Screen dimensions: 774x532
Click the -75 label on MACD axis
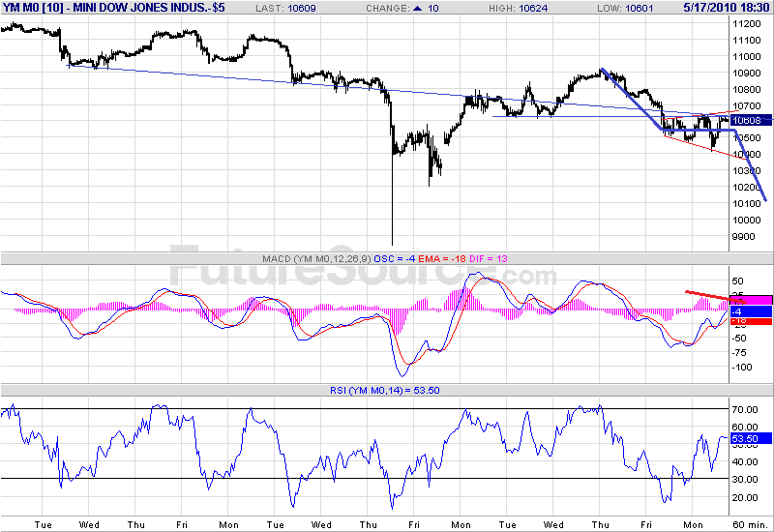click(739, 352)
